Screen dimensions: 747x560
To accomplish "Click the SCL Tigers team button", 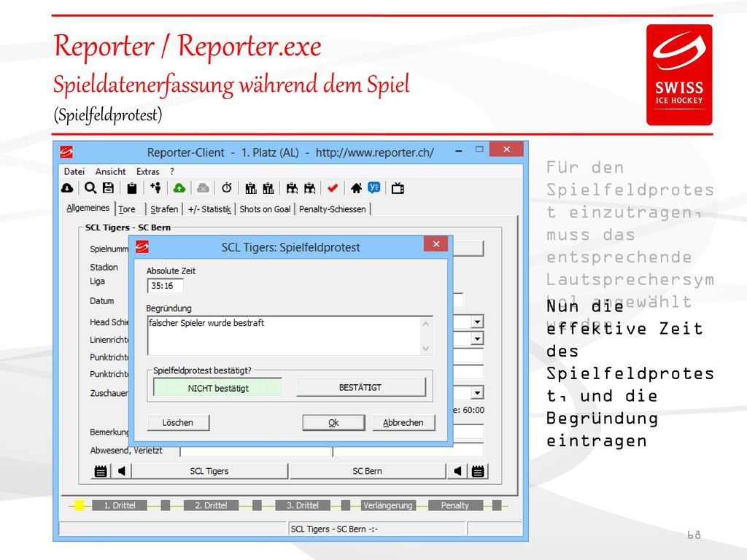I will coord(209,471).
